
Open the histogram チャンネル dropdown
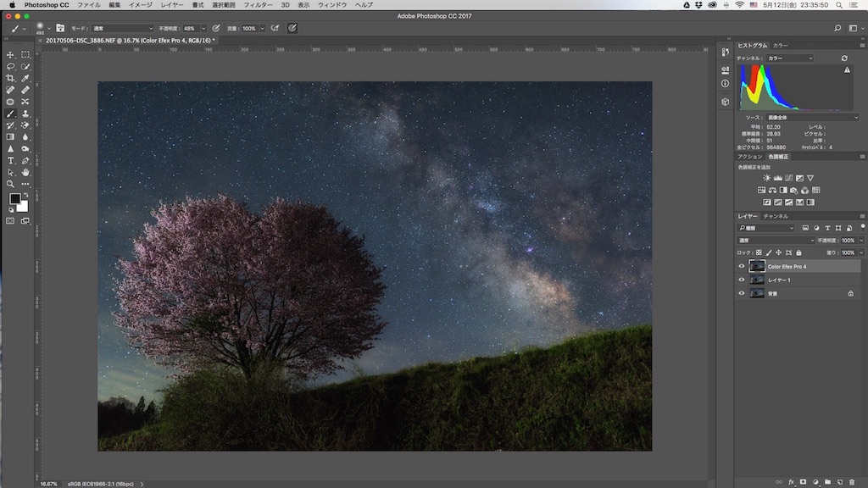pos(790,58)
